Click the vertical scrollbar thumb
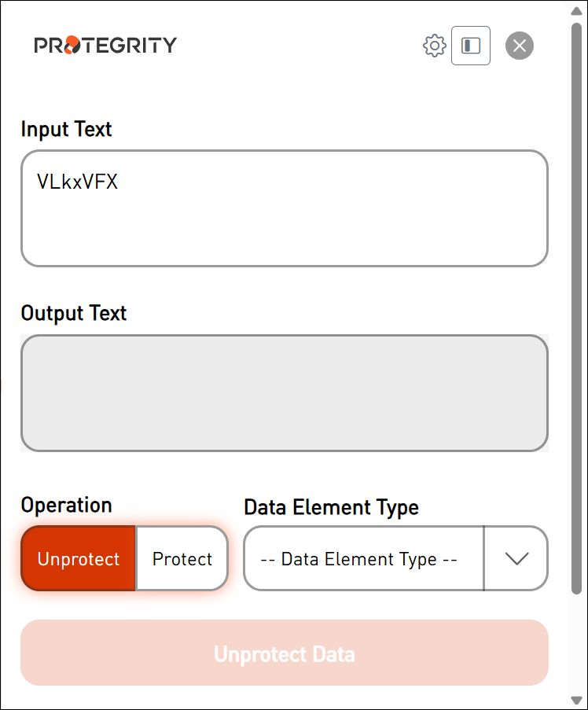The width and height of the screenshot is (588, 710). (576, 307)
